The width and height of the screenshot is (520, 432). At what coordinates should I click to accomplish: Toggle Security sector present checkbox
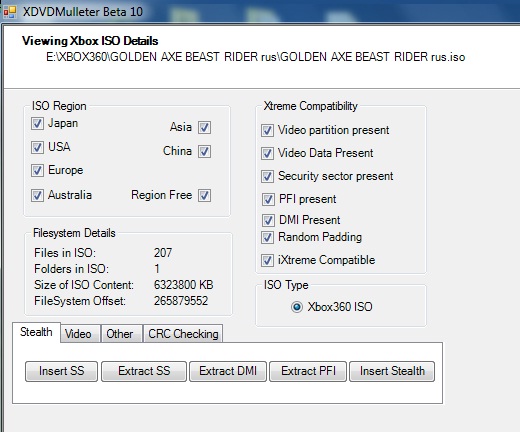(x=267, y=176)
